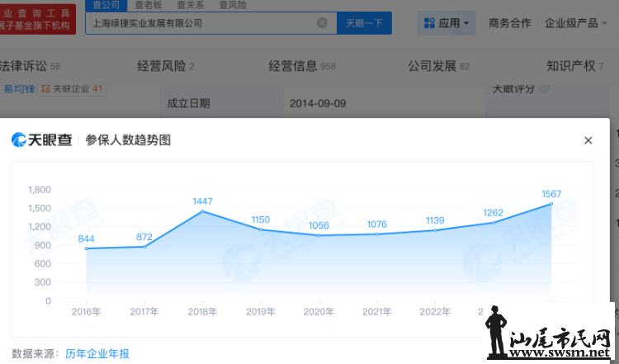
Task: Click the 2018年 data point 1447
Action: pos(202,211)
